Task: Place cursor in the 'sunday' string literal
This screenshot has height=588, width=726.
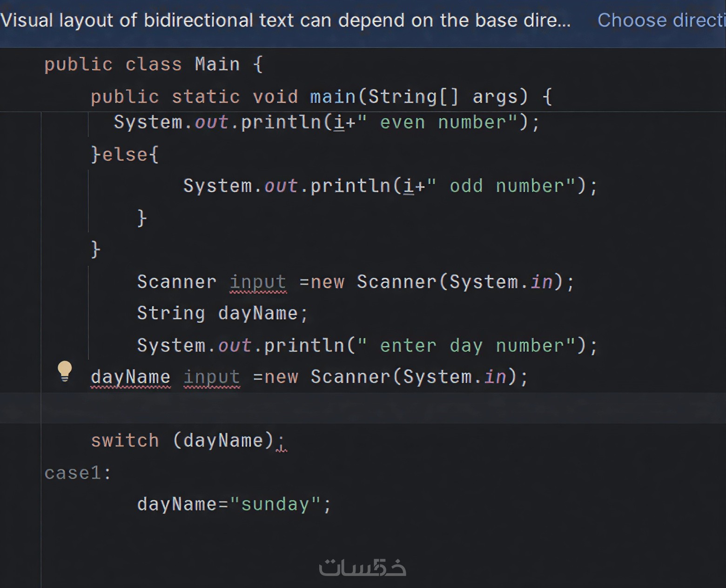Action: click(275, 505)
